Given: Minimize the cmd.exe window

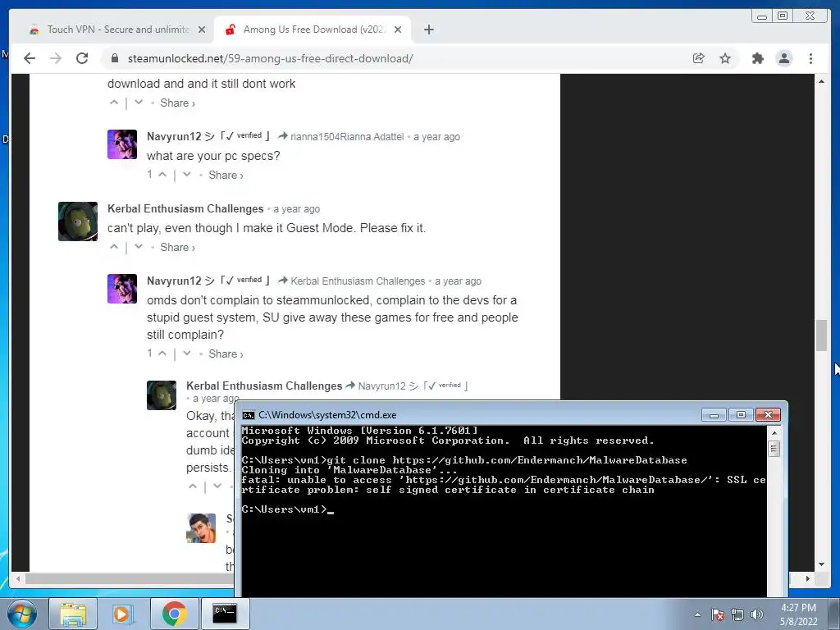Looking at the screenshot, I should tap(714, 414).
